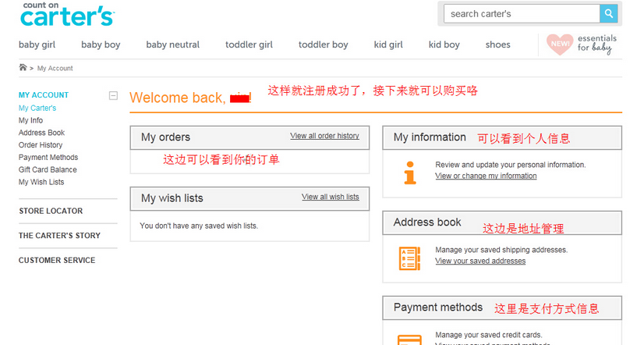Click "Review and update your personal information." text
Image resolution: width=644 pixels, height=345 pixels.
point(511,165)
